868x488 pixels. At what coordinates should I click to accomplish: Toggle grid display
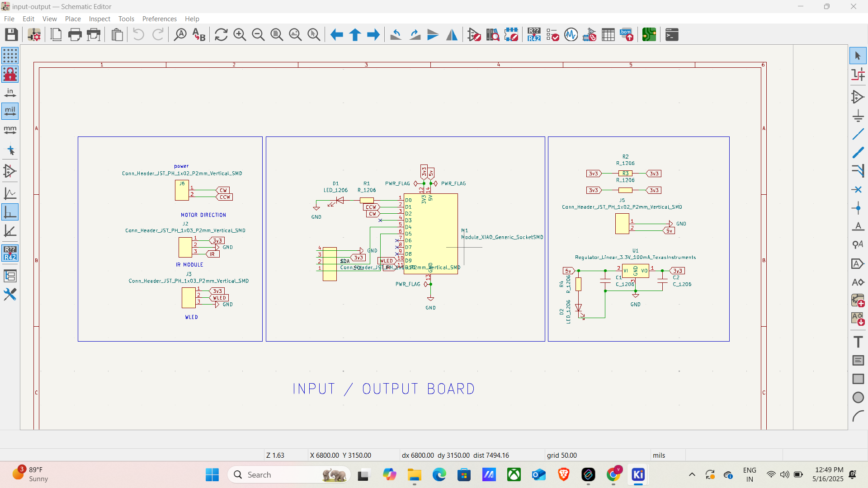coord(10,56)
